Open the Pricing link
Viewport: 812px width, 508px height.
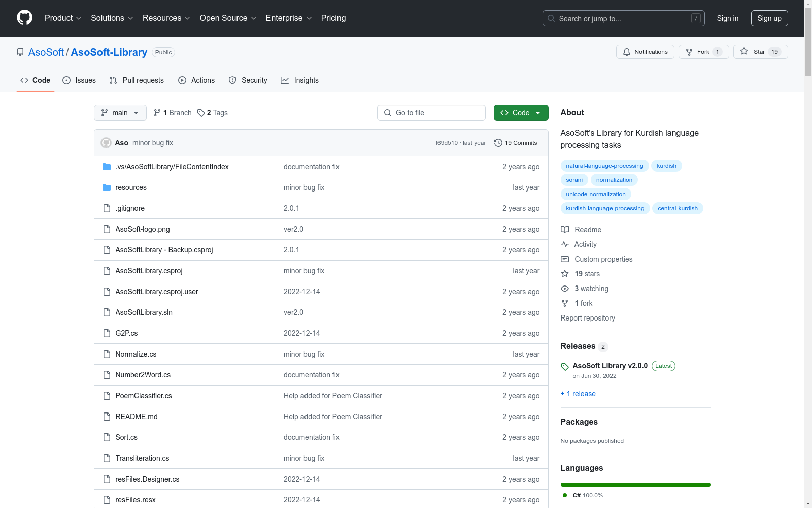[x=333, y=18]
